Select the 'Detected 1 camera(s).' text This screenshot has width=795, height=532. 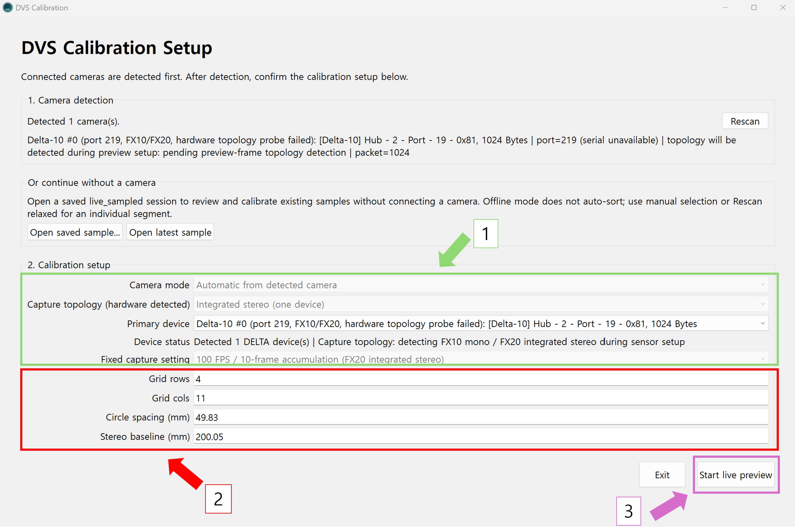[73, 121]
